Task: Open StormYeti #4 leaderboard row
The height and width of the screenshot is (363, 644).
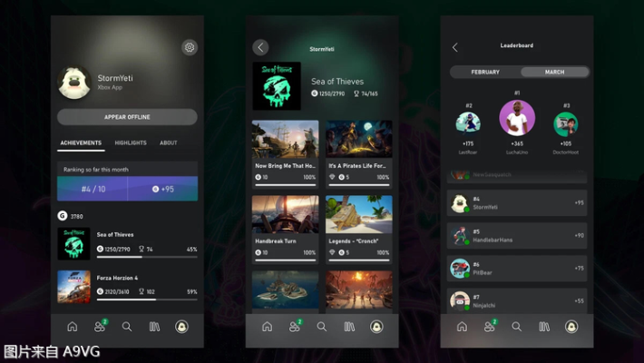Action: click(517, 203)
